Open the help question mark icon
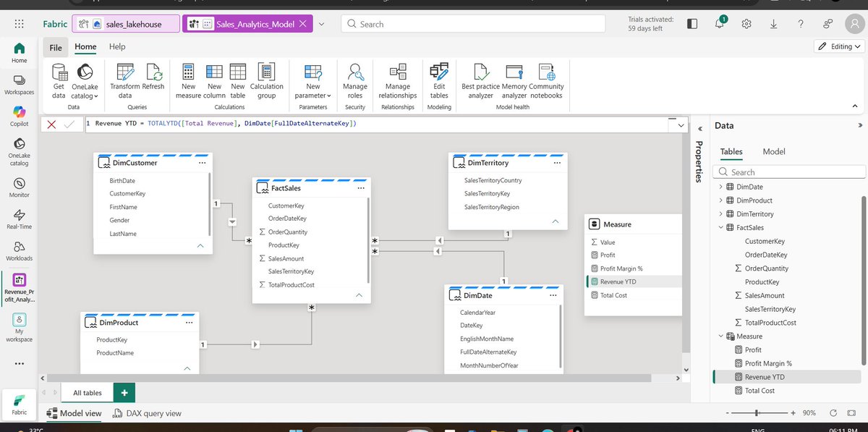 (x=801, y=24)
